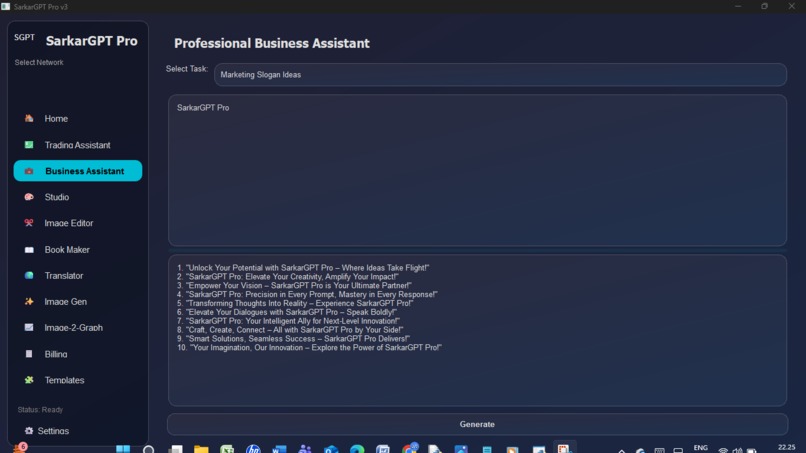Click the Studio palette icon

(29, 197)
